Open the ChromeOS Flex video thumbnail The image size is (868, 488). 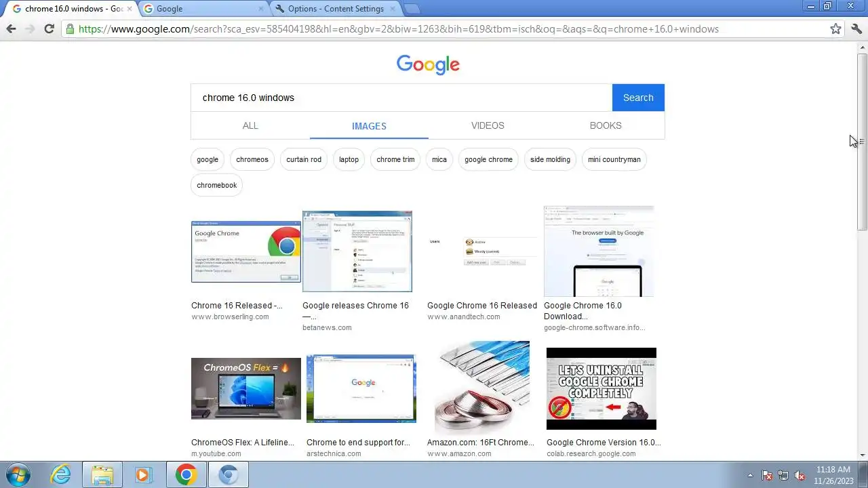246,388
